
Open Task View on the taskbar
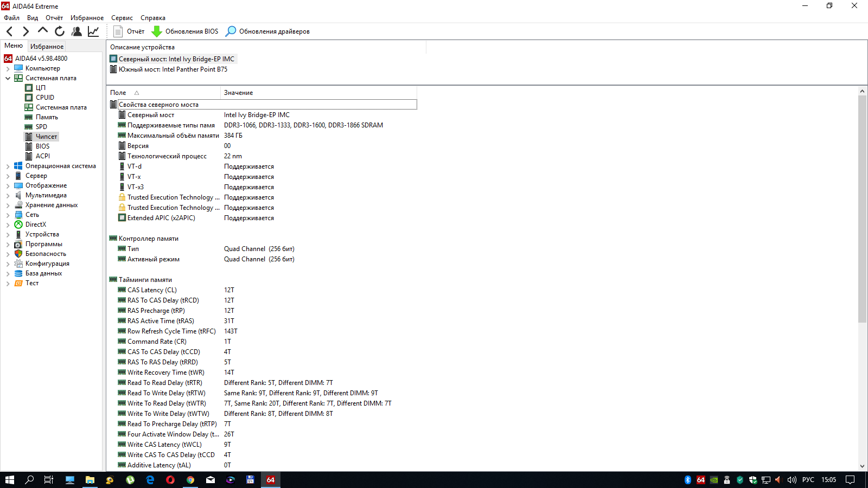[x=49, y=480]
